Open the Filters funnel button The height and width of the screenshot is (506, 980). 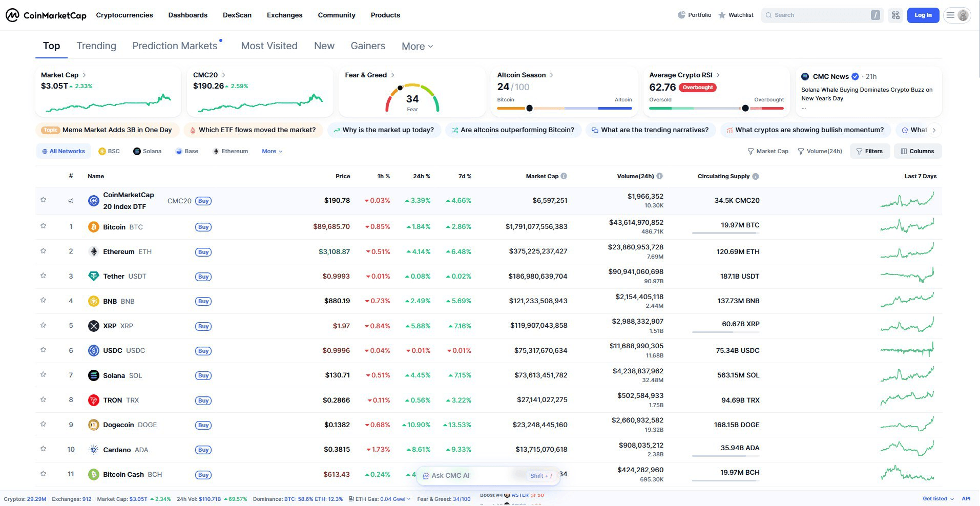(x=869, y=151)
